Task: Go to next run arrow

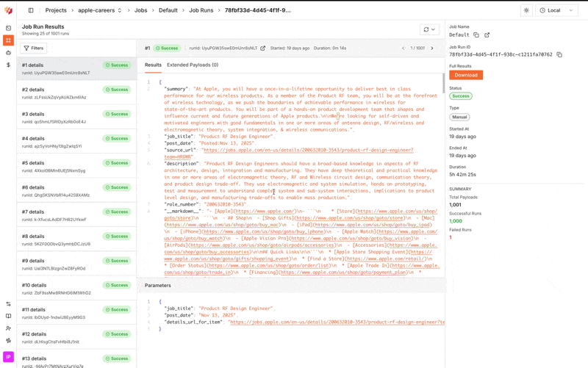Action: click(x=432, y=48)
